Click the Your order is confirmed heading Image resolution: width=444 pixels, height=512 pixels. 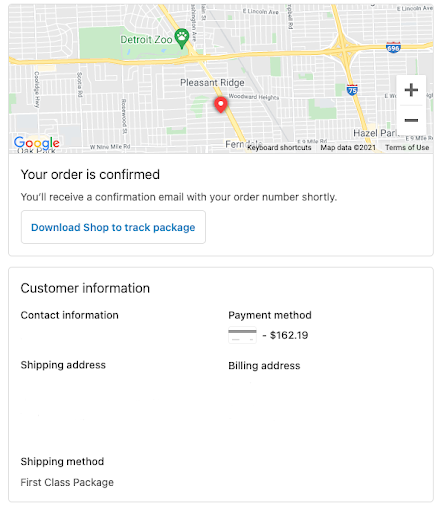coord(90,174)
